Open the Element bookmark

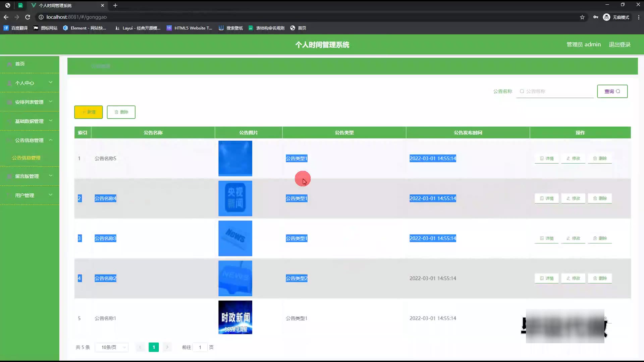point(85,28)
